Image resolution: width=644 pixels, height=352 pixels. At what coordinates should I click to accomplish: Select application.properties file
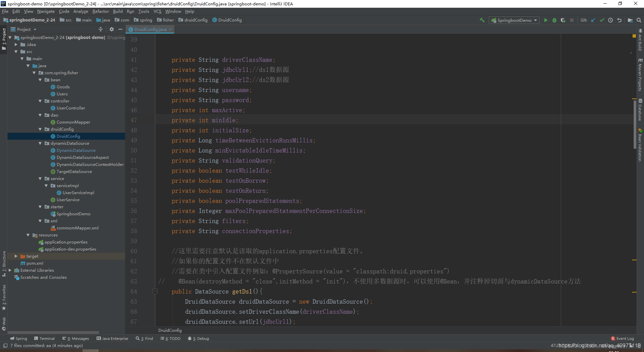[x=66, y=242]
